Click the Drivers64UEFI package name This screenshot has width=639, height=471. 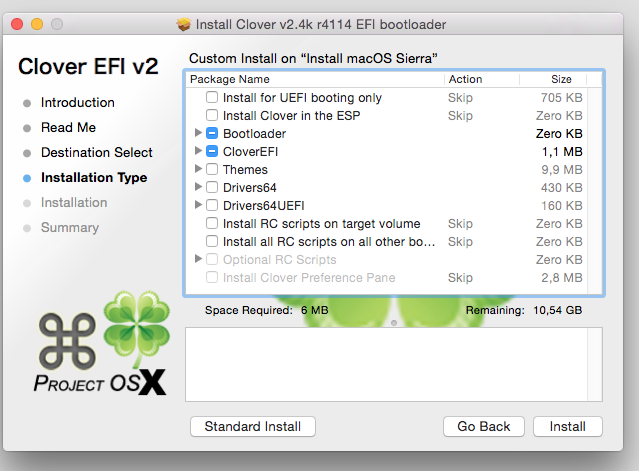(264, 205)
